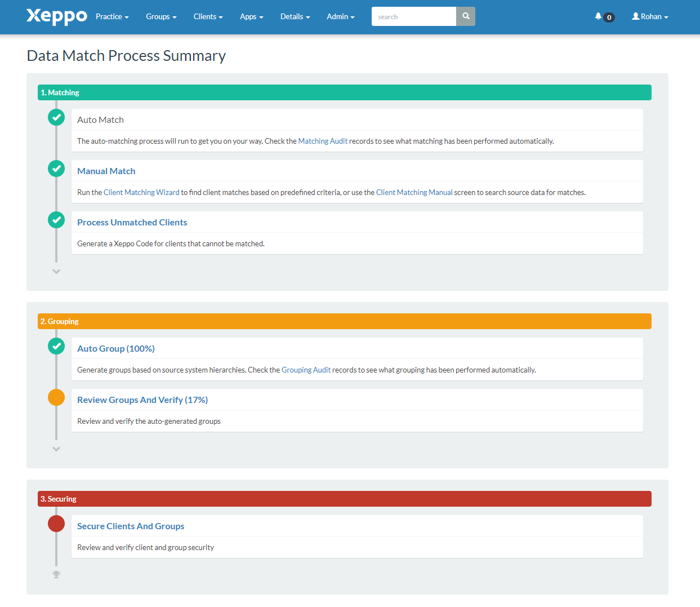Click red Secure Clients status circle
The width and height of the screenshot is (700, 607).
(56, 524)
